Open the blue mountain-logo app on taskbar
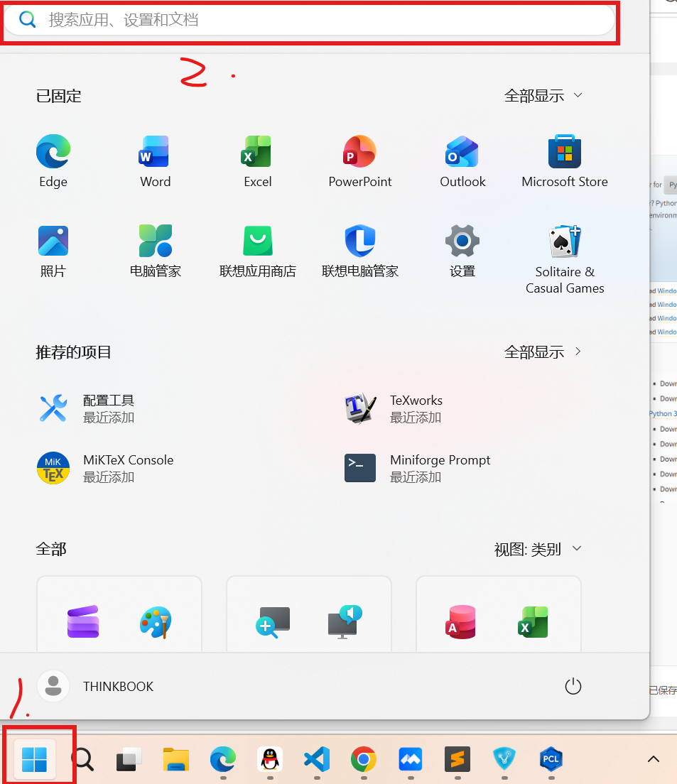The image size is (677, 784). coord(411,759)
